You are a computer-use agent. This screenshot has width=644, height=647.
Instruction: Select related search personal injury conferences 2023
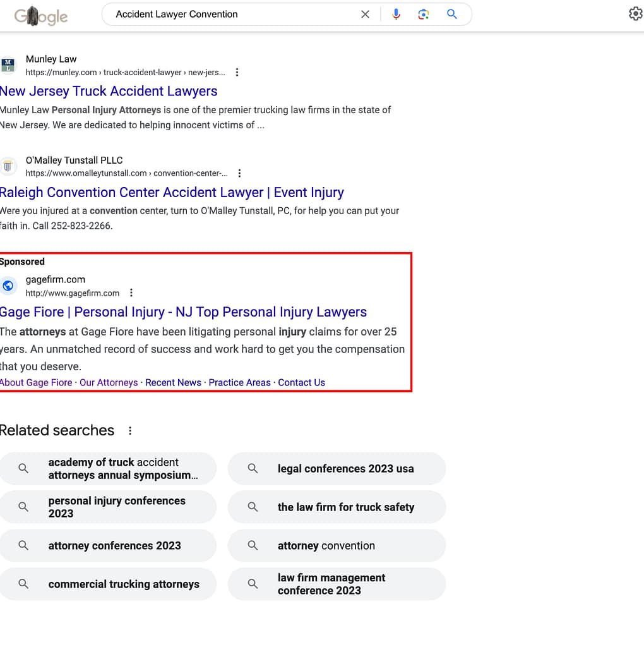coord(107,507)
